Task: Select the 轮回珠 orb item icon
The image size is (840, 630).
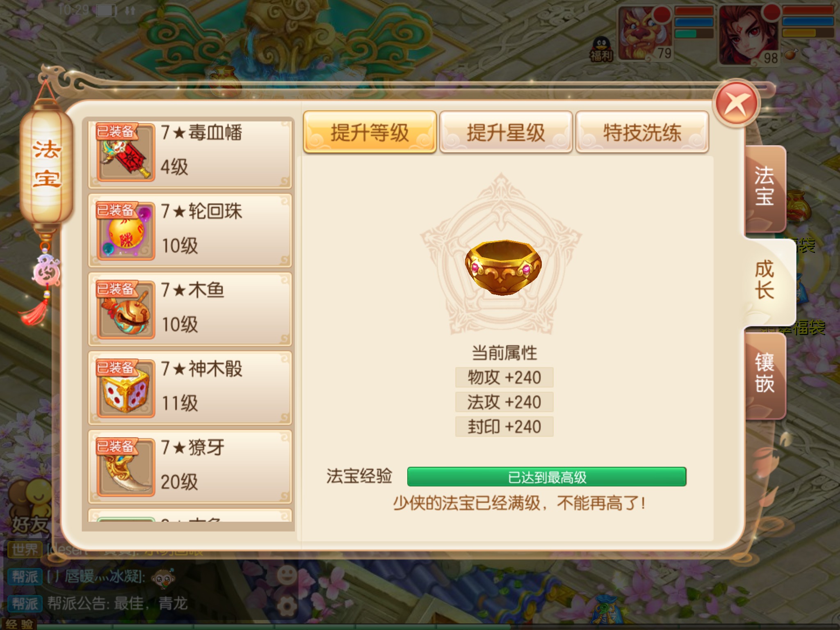Action: 126,231
